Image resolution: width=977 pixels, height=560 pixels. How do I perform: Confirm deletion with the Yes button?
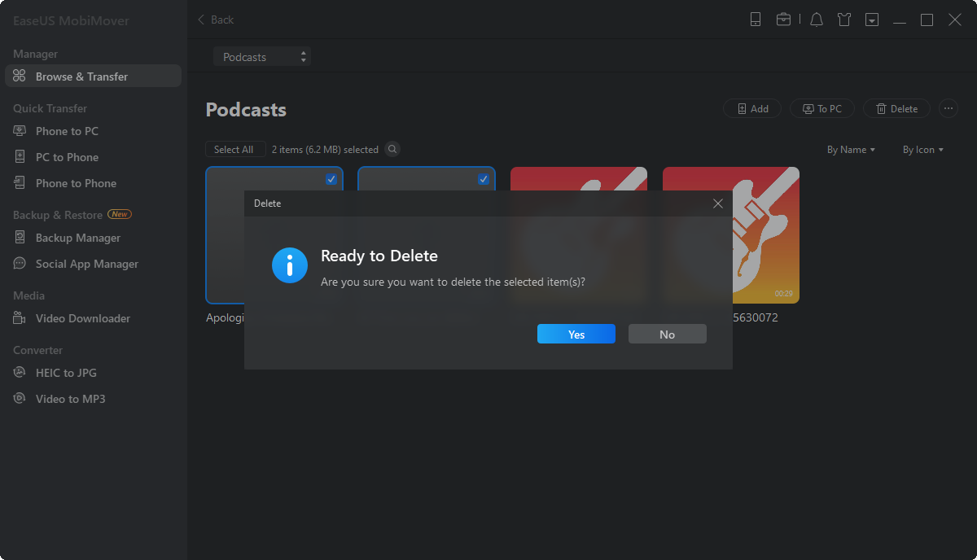(576, 335)
